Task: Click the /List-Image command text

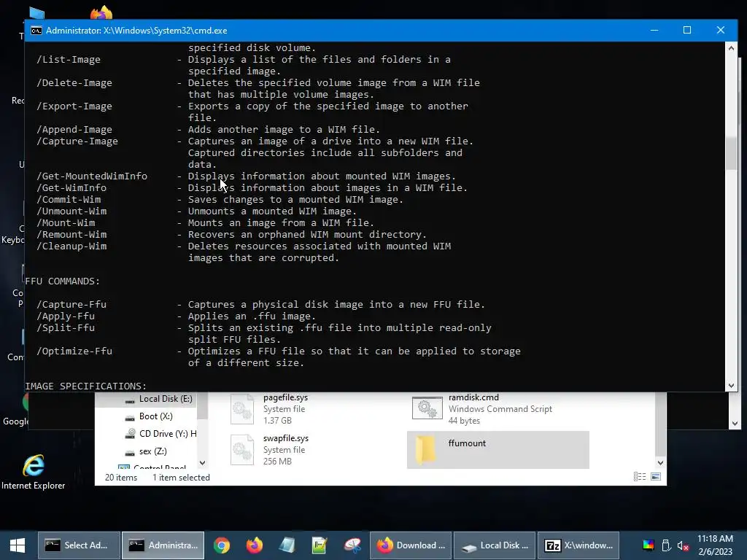Action: 69,60
